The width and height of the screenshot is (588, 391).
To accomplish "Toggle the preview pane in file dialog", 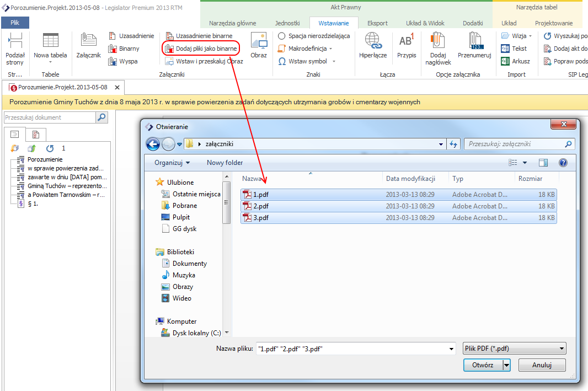I will (x=543, y=163).
